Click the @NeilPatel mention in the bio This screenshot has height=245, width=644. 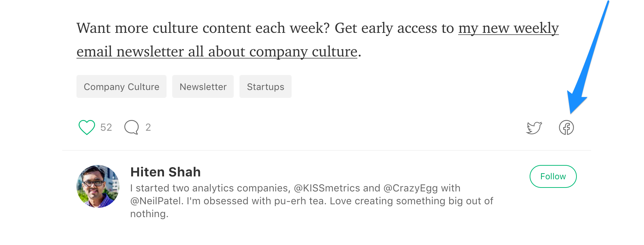point(157,201)
